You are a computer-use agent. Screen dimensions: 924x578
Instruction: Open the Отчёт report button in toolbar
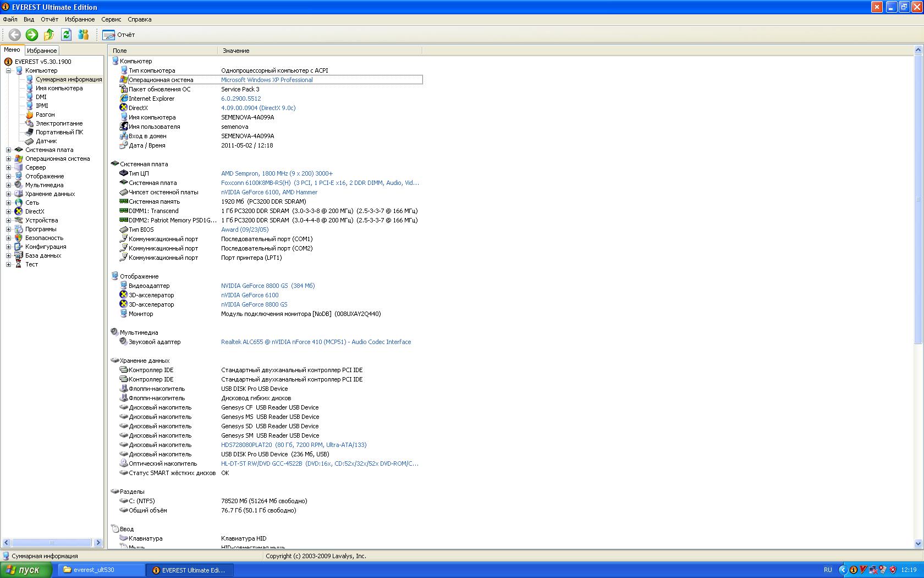(x=119, y=35)
